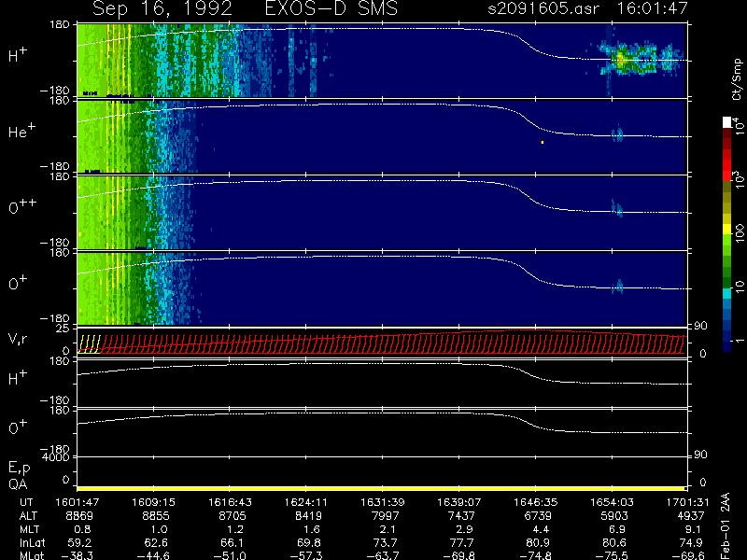Click UT value "1631:39"
Screen dimensions: 747x560
(385, 502)
